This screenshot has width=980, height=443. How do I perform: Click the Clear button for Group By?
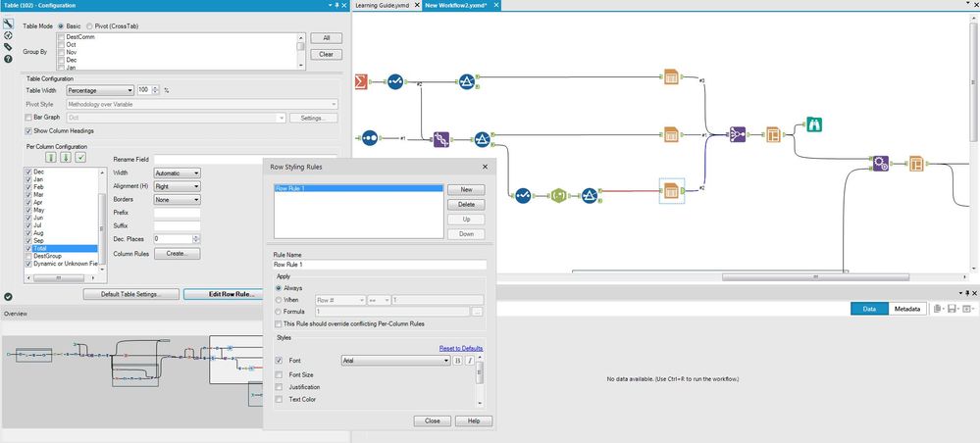click(x=327, y=54)
